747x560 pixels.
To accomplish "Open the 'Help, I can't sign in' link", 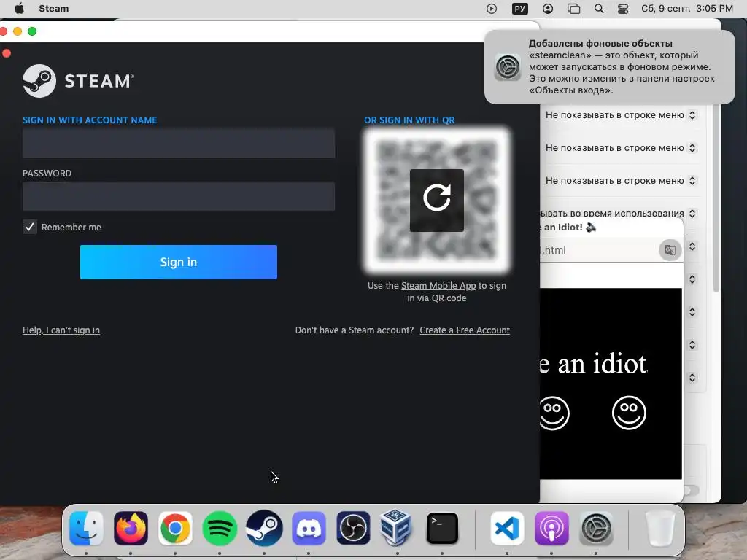I will click(x=61, y=330).
